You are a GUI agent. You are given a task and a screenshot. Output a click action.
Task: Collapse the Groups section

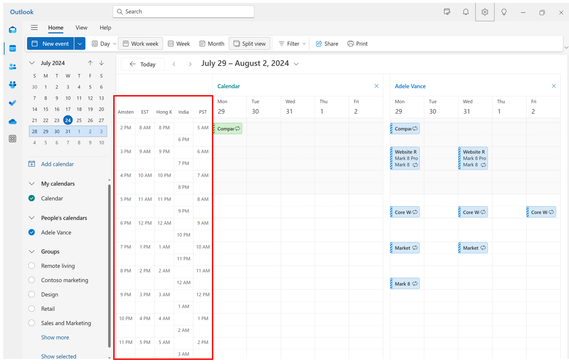pos(32,251)
